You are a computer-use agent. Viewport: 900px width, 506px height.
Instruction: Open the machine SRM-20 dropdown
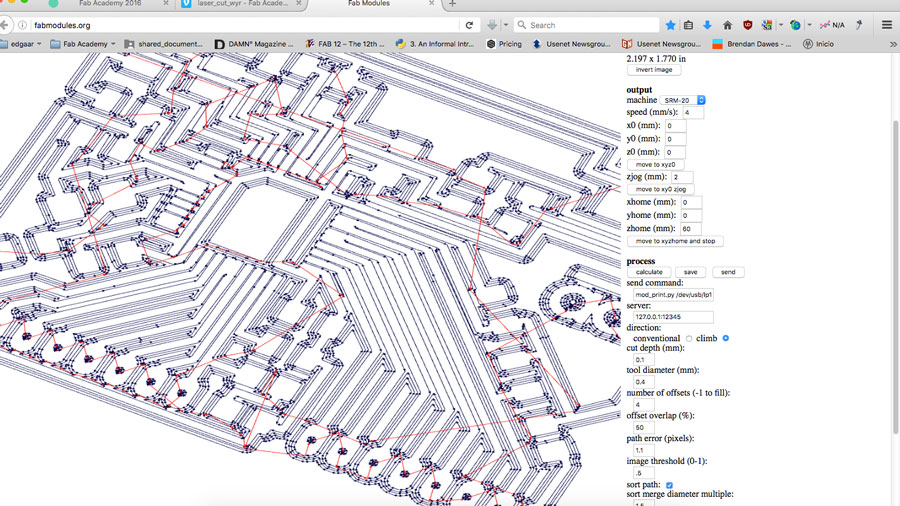(682, 100)
